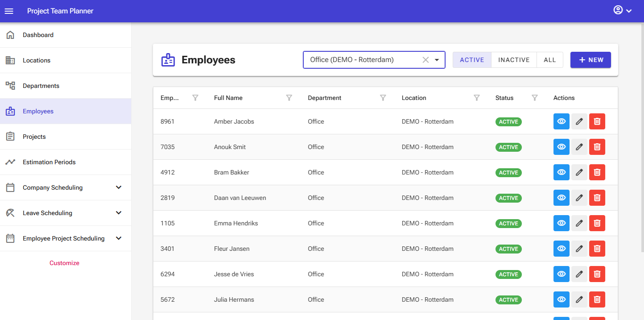Open Location column filter
This screenshot has width=644, height=320.
tap(477, 98)
